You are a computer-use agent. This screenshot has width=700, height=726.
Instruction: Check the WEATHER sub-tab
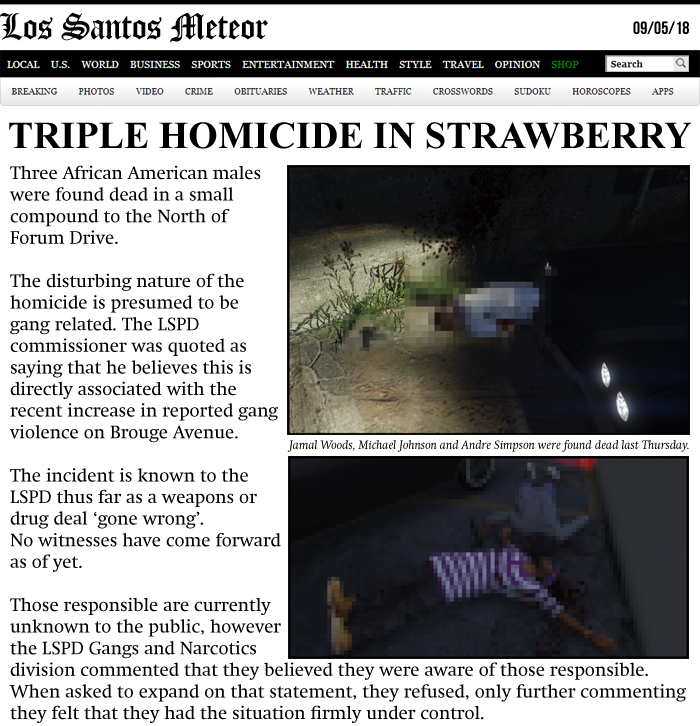click(x=331, y=91)
